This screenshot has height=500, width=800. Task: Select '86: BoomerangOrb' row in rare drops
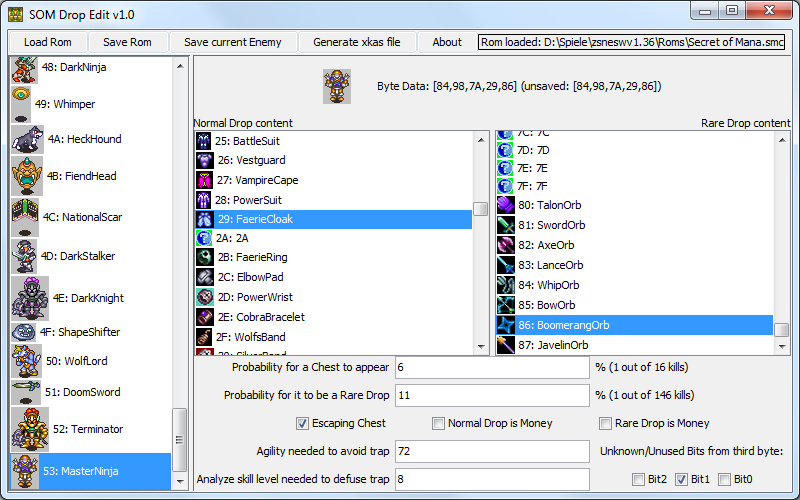click(635, 325)
